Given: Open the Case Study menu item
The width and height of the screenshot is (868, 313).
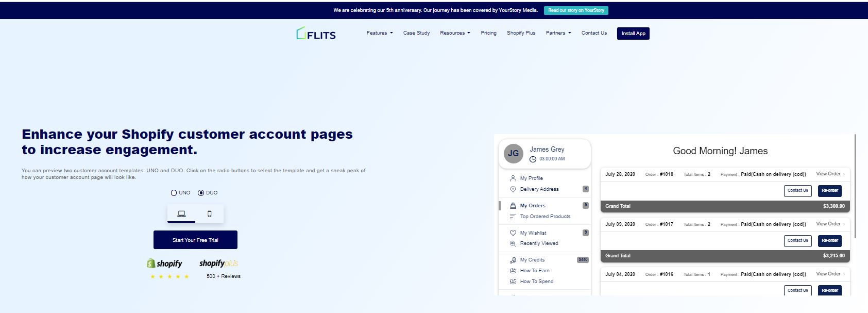Looking at the screenshot, I should pos(416,33).
